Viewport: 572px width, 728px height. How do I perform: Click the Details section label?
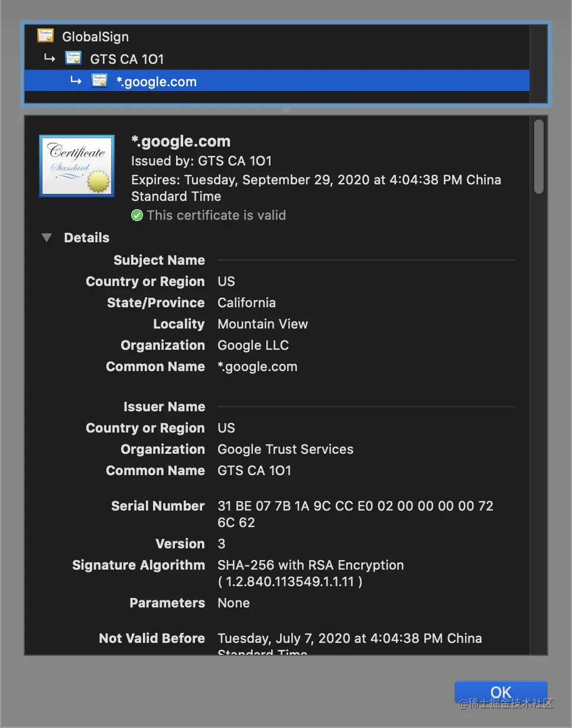(87, 238)
